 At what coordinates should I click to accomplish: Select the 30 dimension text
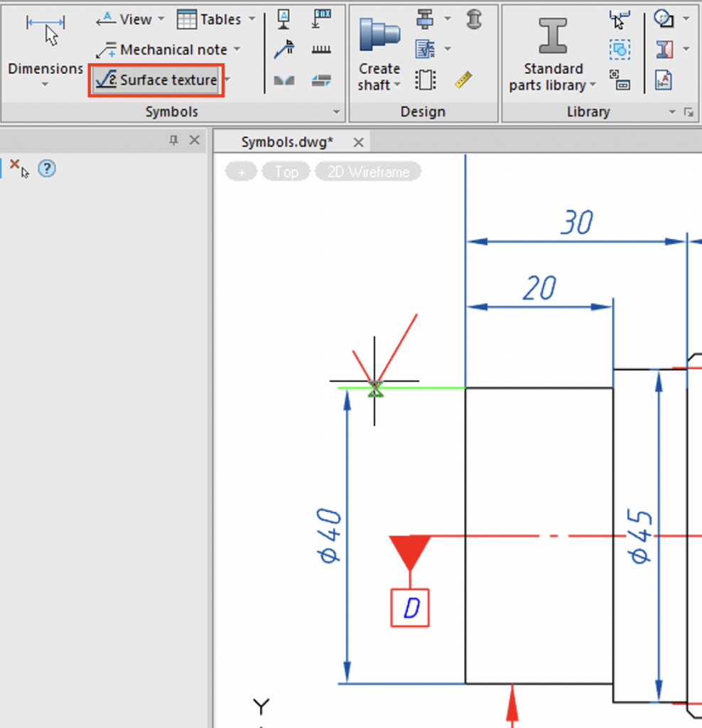tap(576, 223)
